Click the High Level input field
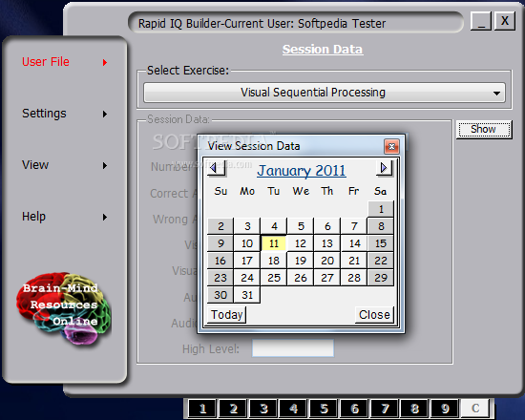The image size is (525, 420). pyautogui.click(x=293, y=348)
